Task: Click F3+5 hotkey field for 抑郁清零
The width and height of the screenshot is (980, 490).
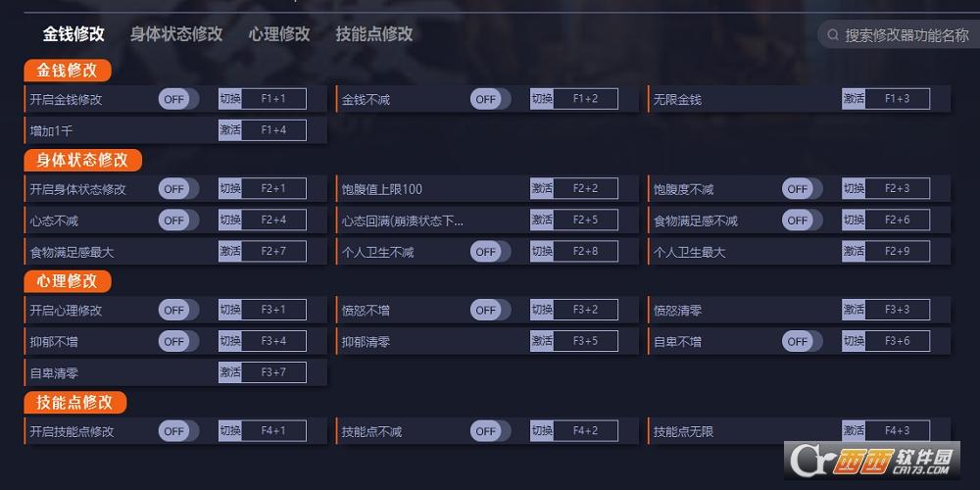Action: pyautogui.click(x=585, y=342)
